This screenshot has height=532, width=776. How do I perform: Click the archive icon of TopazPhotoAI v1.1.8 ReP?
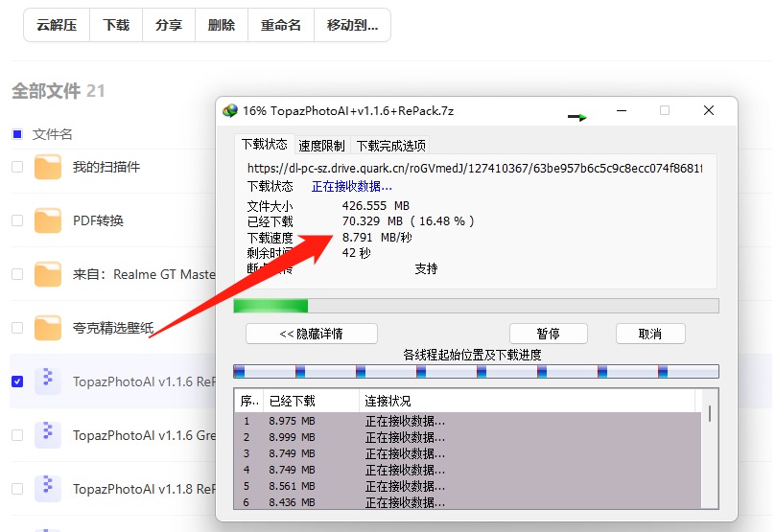tap(48, 489)
